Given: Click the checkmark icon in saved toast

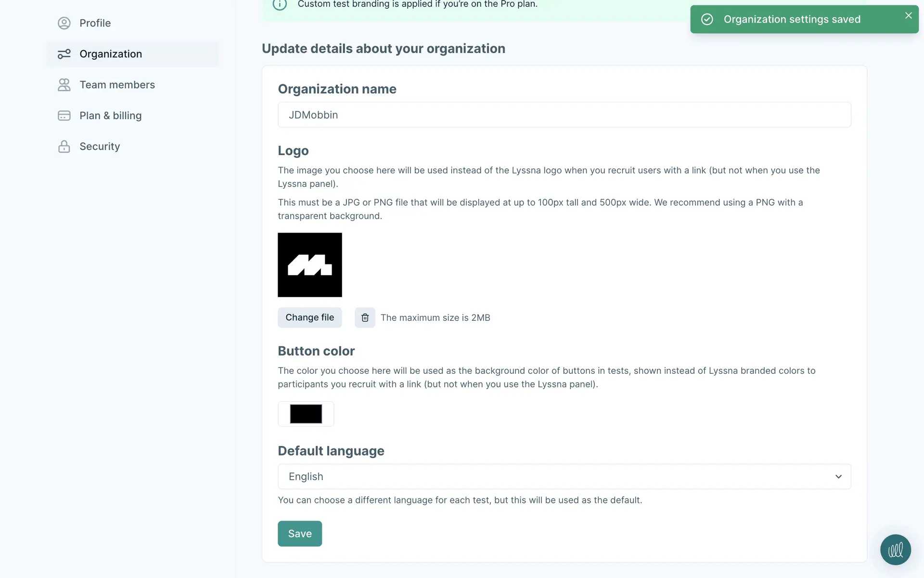Looking at the screenshot, I should [x=707, y=19].
